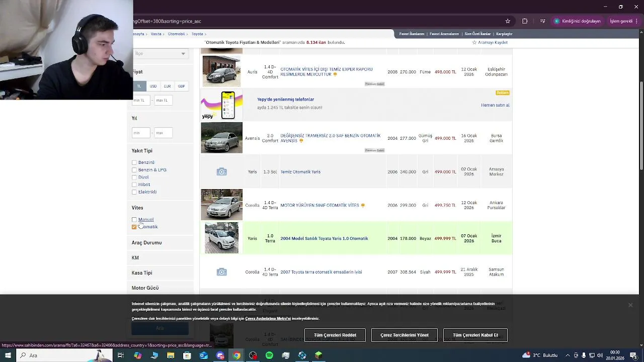Collapse the Yakıt Tipi filter heading
The height and width of the screenshot is (362, 644).
pyautogui.click(x=142, y=151)
